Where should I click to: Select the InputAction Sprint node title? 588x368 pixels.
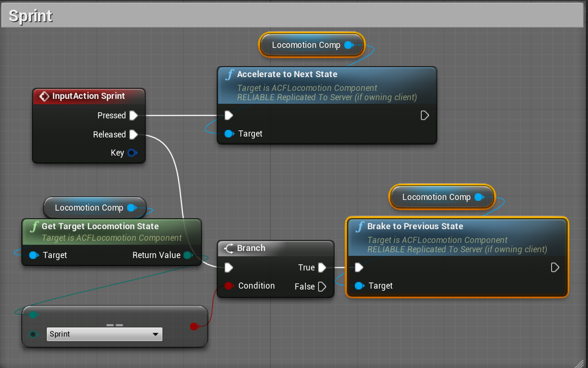(x=89, y=96)
